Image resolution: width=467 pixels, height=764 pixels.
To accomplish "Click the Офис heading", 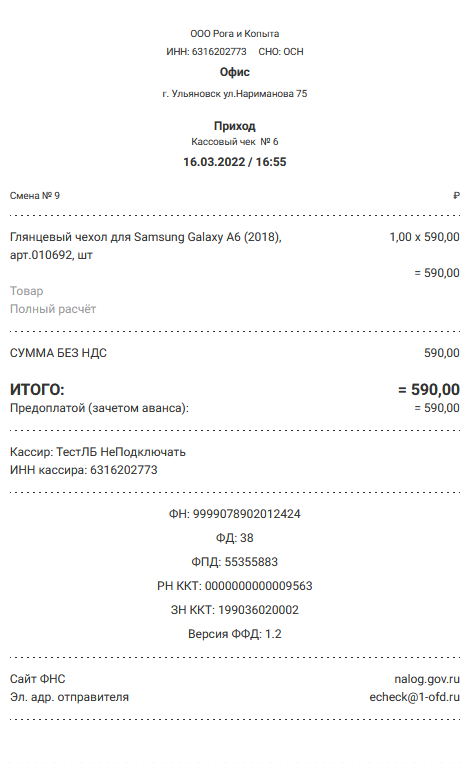I will click(234, 72).
